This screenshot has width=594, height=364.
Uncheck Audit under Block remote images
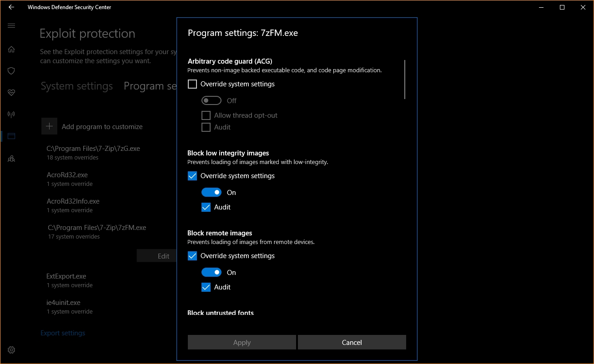[x=206, y=287]
